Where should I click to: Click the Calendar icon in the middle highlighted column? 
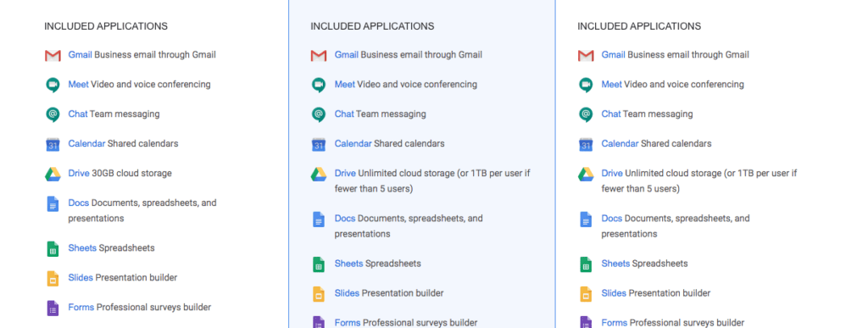319,144
